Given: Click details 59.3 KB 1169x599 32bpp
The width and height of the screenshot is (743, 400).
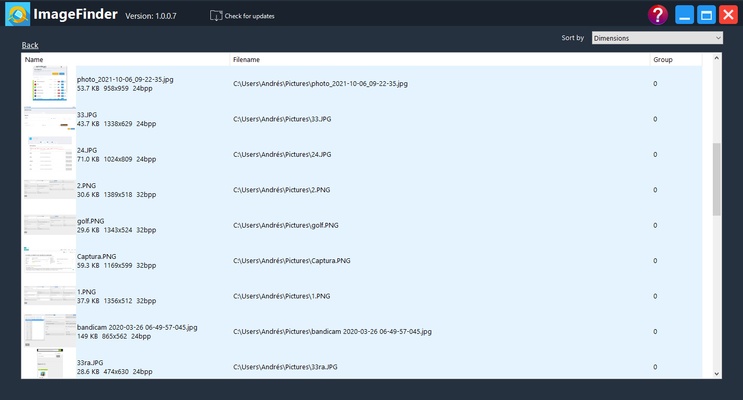Looking at the screenshot, I should tap(116, 265).
